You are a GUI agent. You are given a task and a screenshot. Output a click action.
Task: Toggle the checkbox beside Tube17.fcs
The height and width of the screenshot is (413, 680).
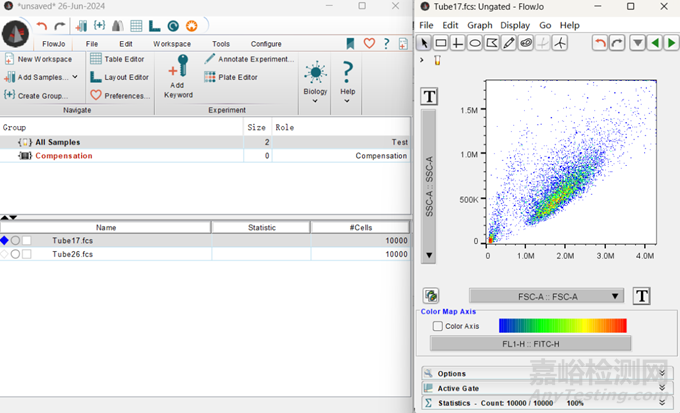tap(27, 241)
